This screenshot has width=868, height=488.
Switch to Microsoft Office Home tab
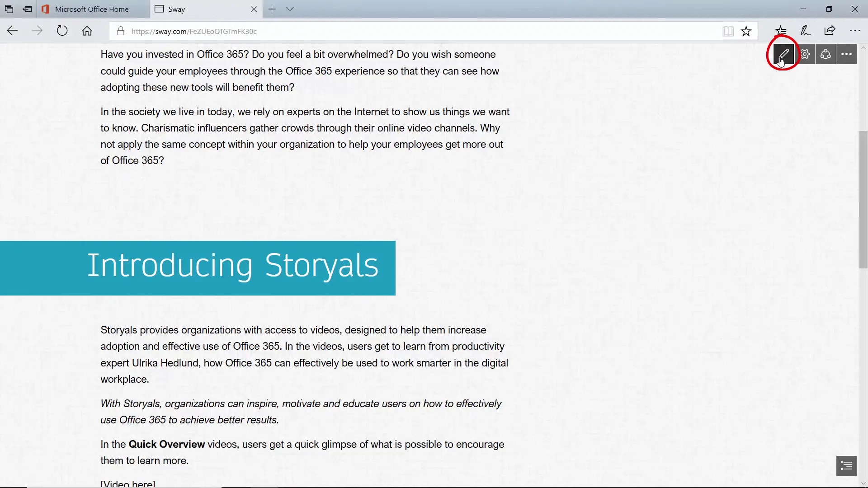(93, 9)
